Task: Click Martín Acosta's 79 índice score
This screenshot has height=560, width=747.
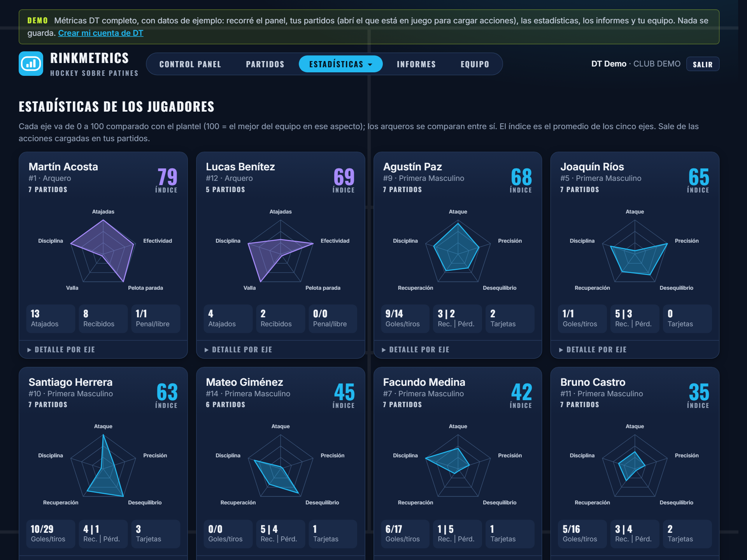Action: (x=167, y=177)
